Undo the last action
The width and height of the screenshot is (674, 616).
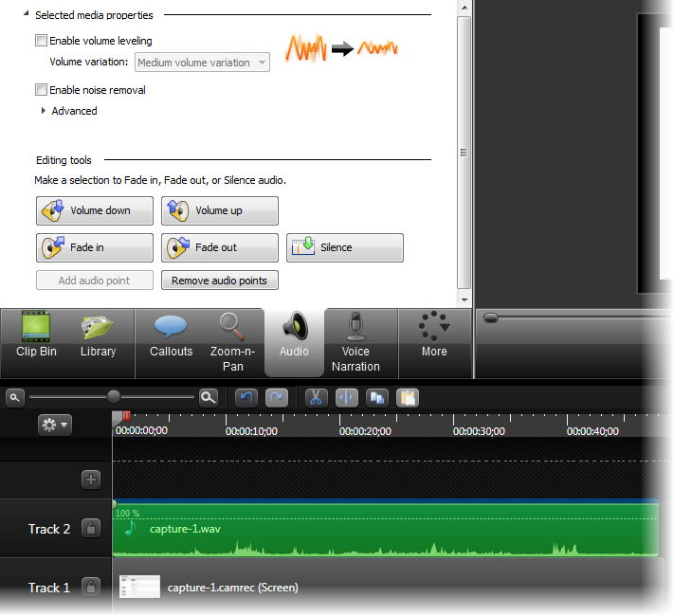point(246,398)
